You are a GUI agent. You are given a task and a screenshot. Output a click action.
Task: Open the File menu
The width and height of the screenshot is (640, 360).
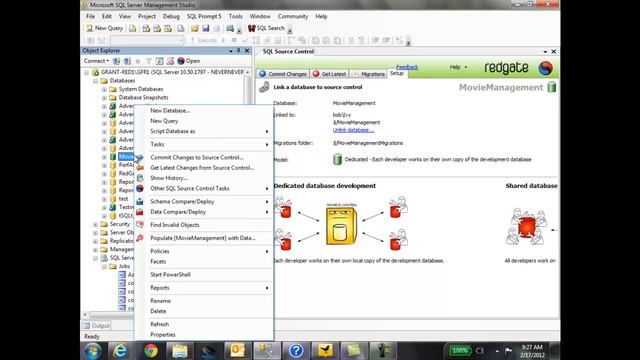90,16
